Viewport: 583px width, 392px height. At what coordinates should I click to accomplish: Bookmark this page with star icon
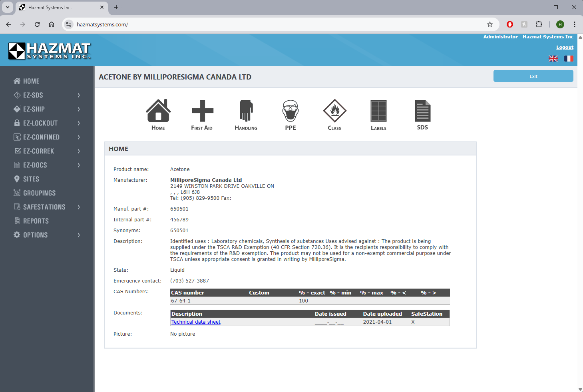(x=490, y=24)
